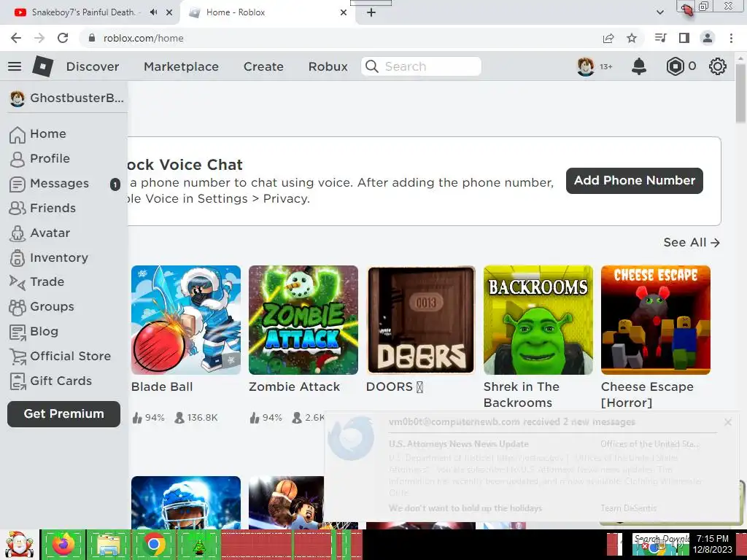Open Cheese Escape [Horror] thumbnail
747x560 pixels.
[x=656, y=320]
